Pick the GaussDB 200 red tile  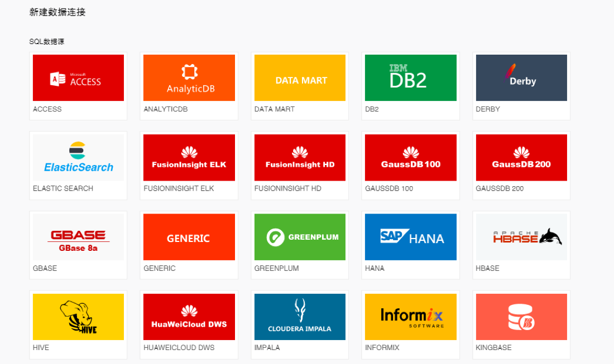tap(521, 158)
